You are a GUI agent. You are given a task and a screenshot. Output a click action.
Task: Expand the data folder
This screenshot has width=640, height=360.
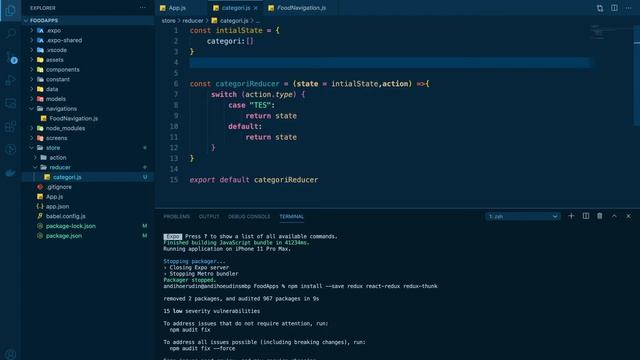88,89
